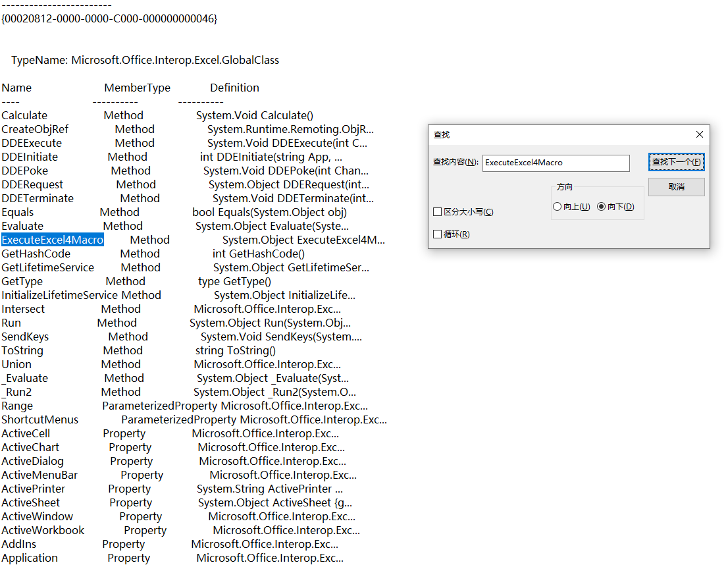Click the TypeName GlobalClass line
The image size is (728, 567).
[145, 61]
